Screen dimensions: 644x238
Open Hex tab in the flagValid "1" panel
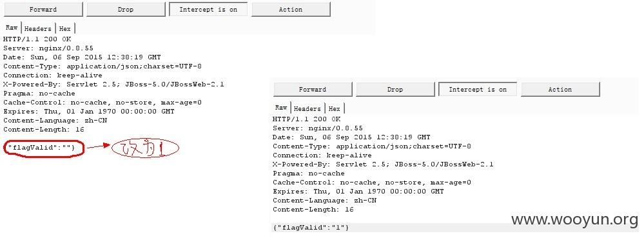point(335,108)
